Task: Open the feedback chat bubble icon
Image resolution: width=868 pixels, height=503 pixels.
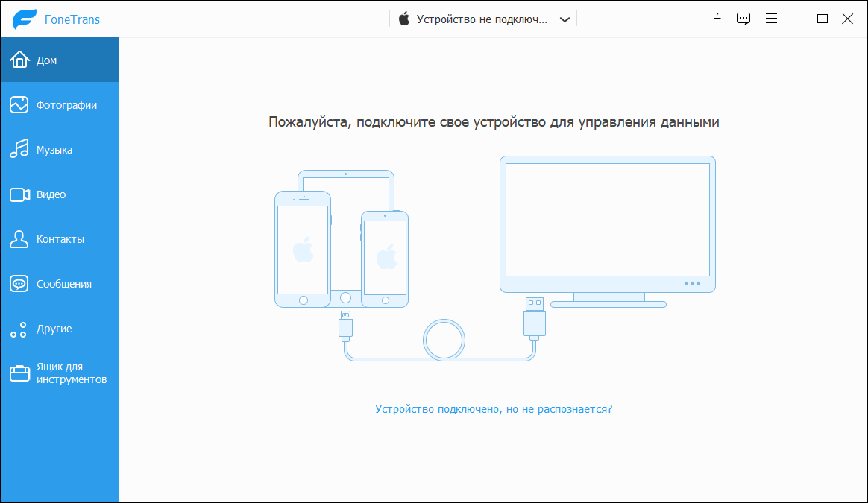Action: pyautogui.click(x=743, y=19)
